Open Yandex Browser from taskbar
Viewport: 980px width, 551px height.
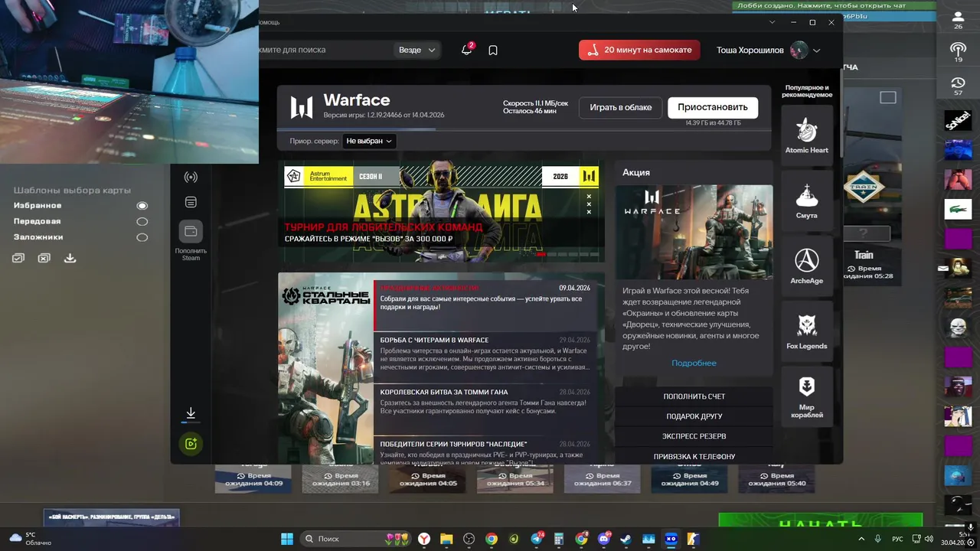423,539
